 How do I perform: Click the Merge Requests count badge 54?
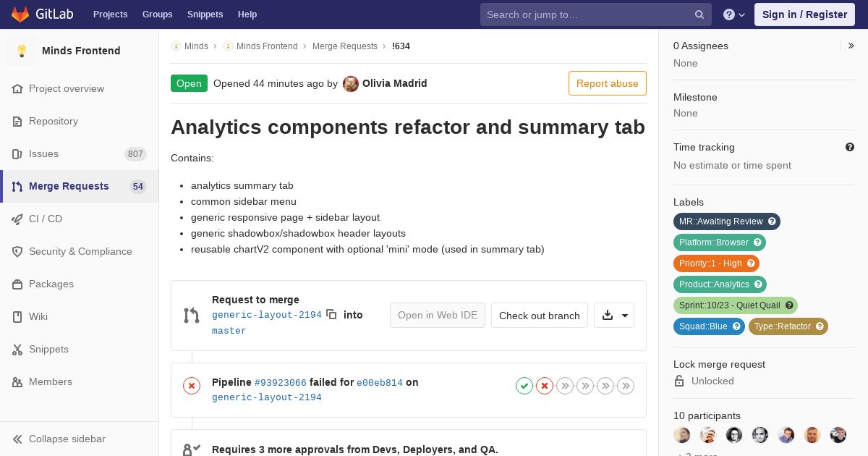tap(138, 187)
